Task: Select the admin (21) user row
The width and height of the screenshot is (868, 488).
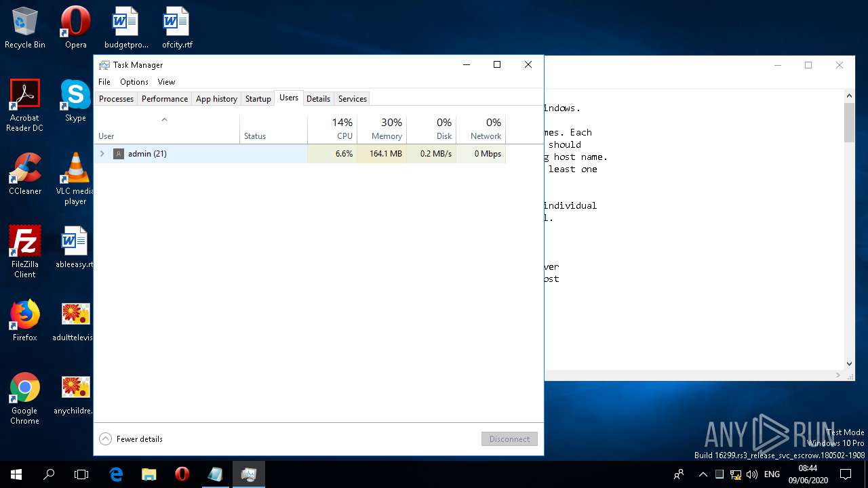Action: pos(300,154)
